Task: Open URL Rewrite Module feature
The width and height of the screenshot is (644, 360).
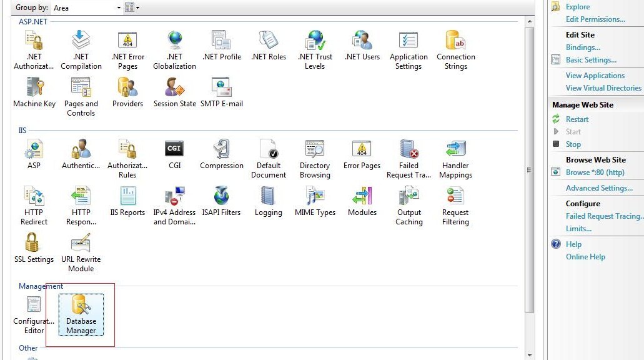Action: click(x=81, y=252)
